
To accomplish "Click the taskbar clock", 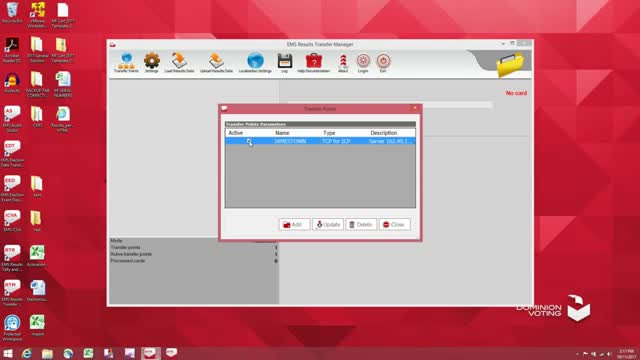I will point(626,353).
